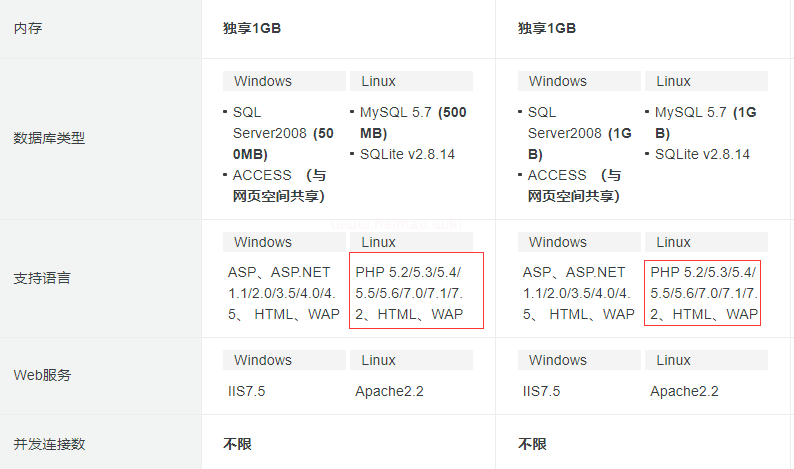Select Linux tab above MySQL 5.7 (1GB)
The image size is (794, 469).
tap(705, 81)
